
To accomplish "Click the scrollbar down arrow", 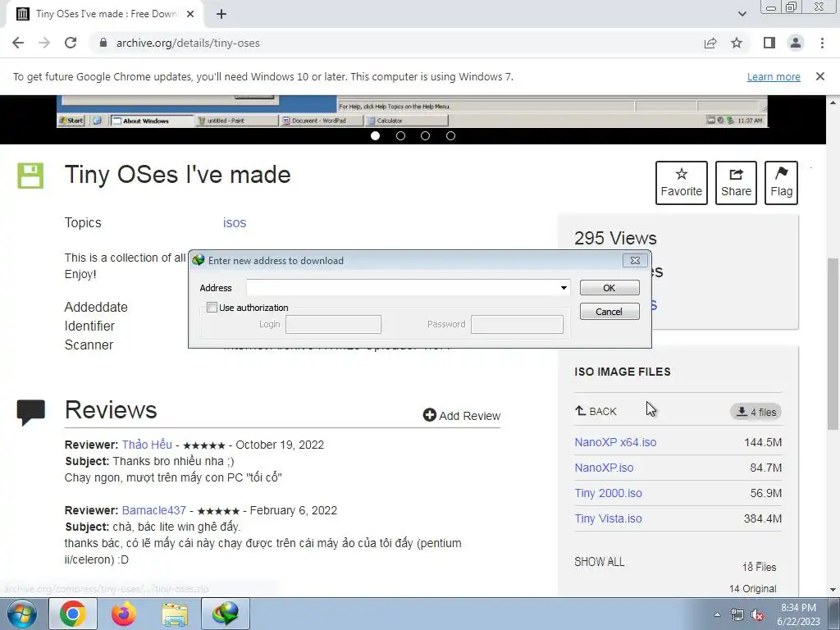I will pos(833,590).
